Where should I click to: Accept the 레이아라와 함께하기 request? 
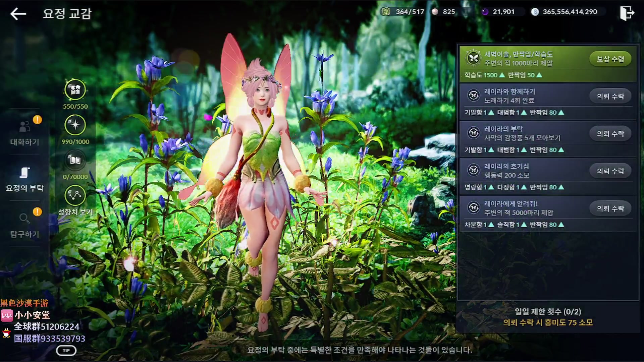click(x=610, y=97)
